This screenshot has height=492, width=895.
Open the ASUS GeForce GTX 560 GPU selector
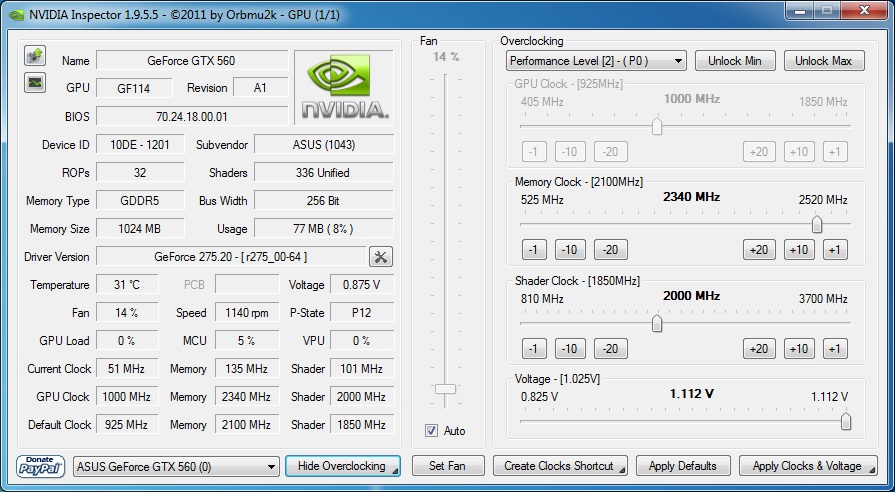click(177, 466)
